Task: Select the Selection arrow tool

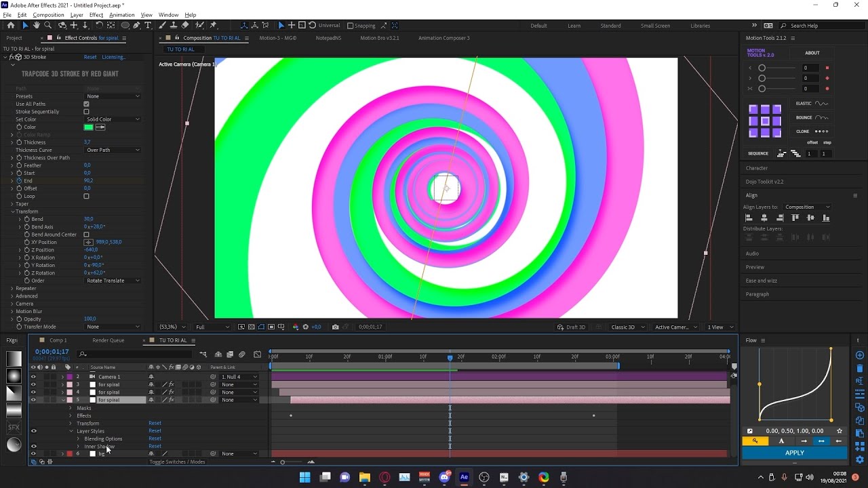Action: (25, 25)
